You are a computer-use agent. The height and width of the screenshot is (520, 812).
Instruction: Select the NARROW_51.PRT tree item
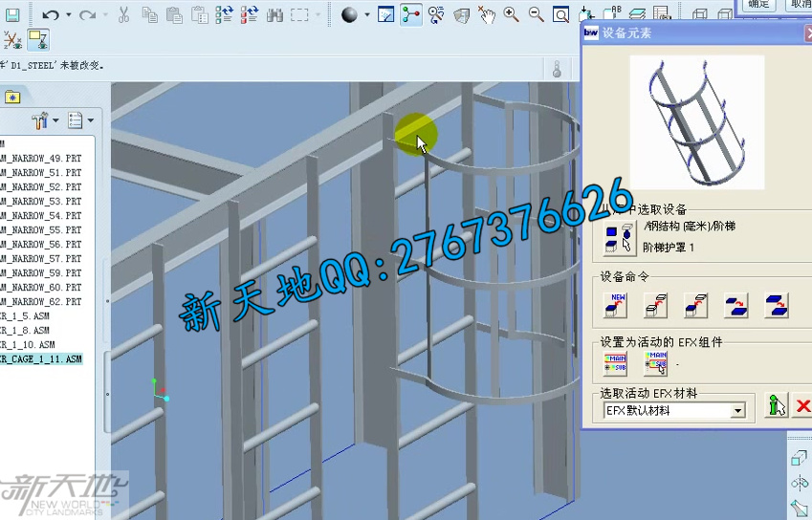41,173
